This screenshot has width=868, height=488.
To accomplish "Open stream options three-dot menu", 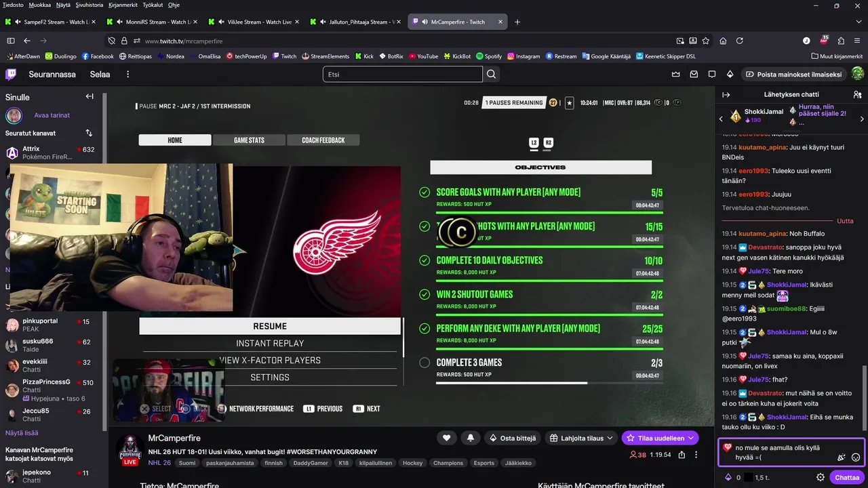I will click(696, 455).
